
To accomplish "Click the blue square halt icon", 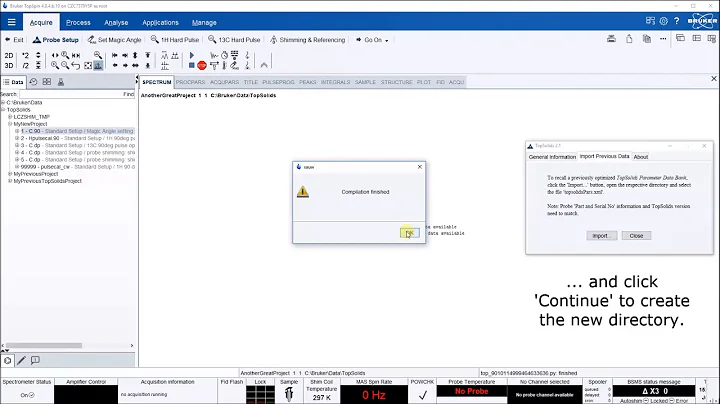I will (x=191, y=66).
